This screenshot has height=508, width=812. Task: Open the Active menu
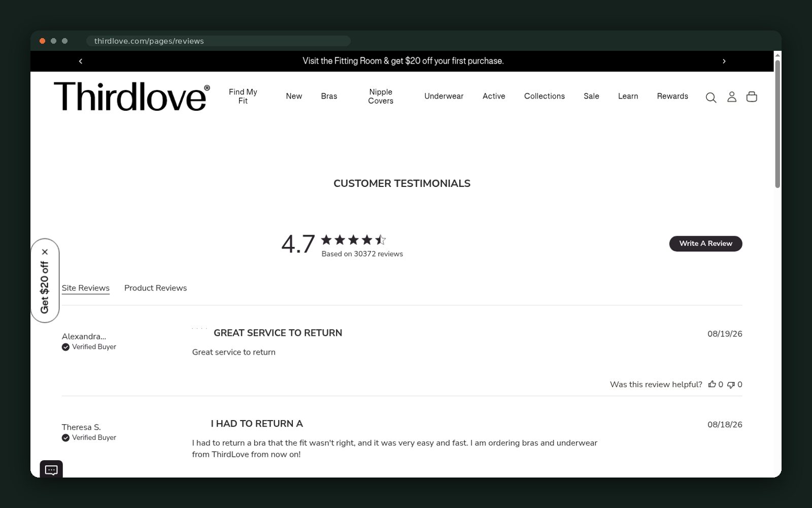click(x=494, y=96)
